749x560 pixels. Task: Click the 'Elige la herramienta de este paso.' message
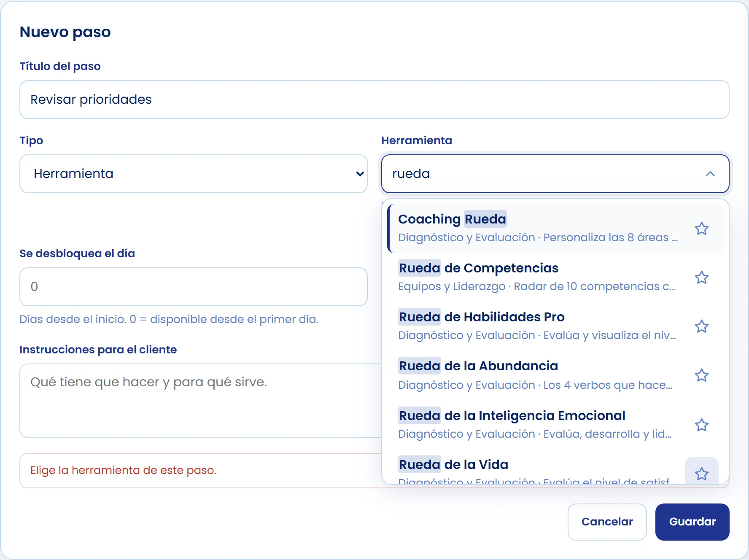123,470
